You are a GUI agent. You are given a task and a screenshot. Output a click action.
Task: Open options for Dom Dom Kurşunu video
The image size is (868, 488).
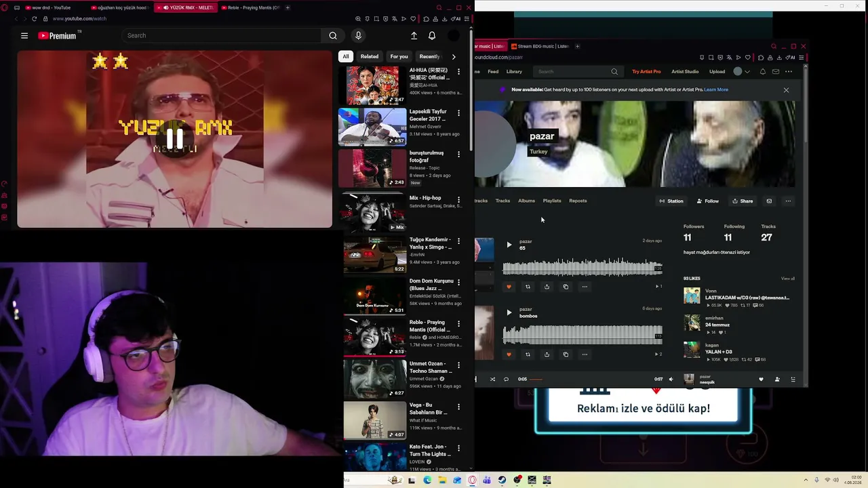(458, 283)
